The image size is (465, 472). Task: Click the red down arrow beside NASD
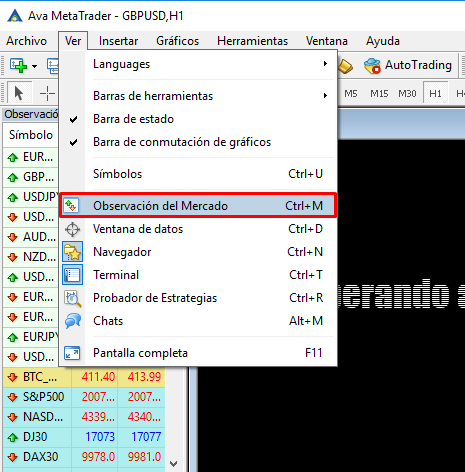(x=13, y=417)
